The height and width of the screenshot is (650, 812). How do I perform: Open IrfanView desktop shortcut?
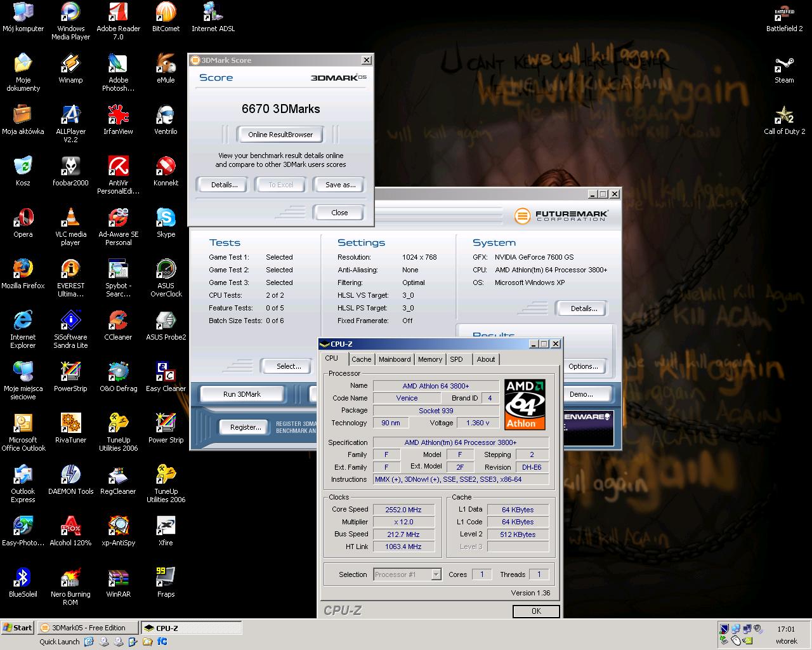pyautogui.click(x=118, y=121)
